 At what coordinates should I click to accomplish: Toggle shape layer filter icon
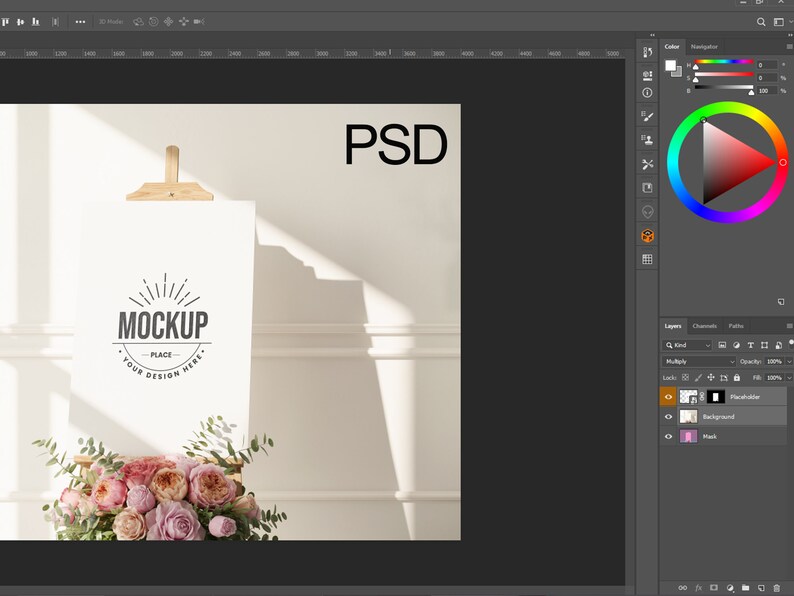[x=765, y=345]
